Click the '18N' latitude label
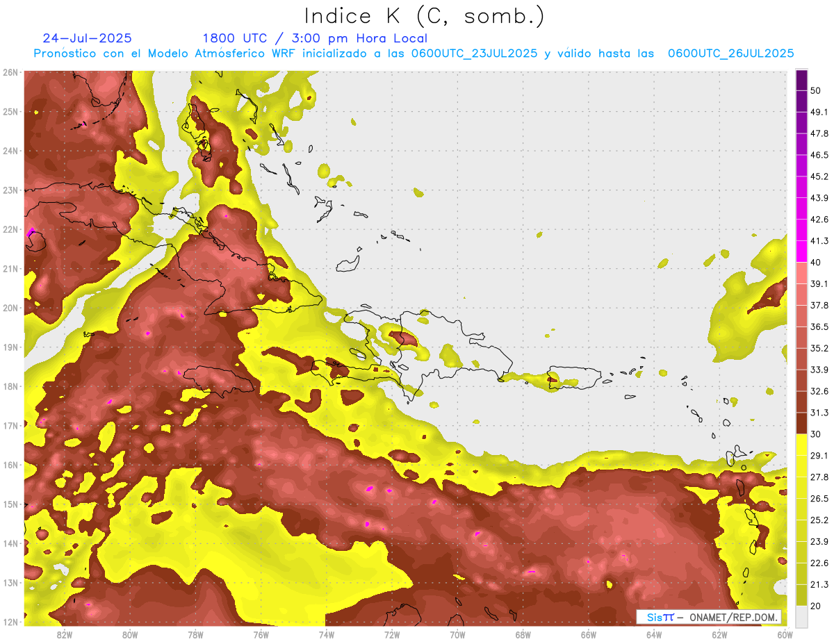 coord(10,386)
